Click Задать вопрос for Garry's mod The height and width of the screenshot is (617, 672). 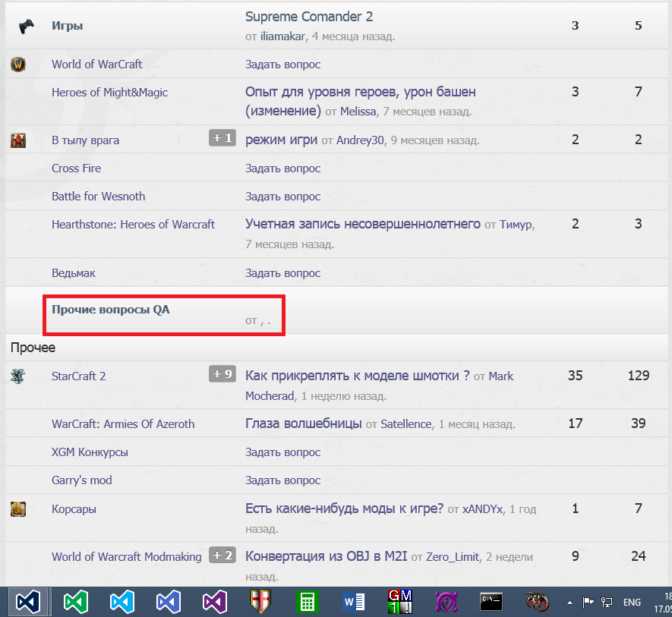(x=283, y=480)
